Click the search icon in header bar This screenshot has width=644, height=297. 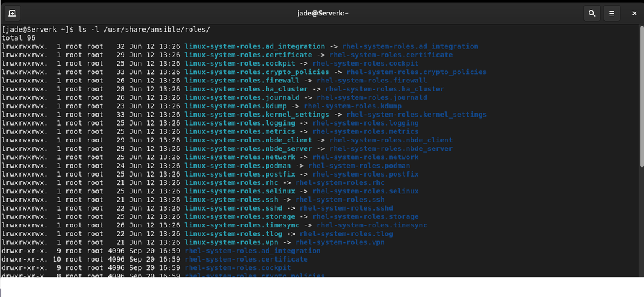591,13
